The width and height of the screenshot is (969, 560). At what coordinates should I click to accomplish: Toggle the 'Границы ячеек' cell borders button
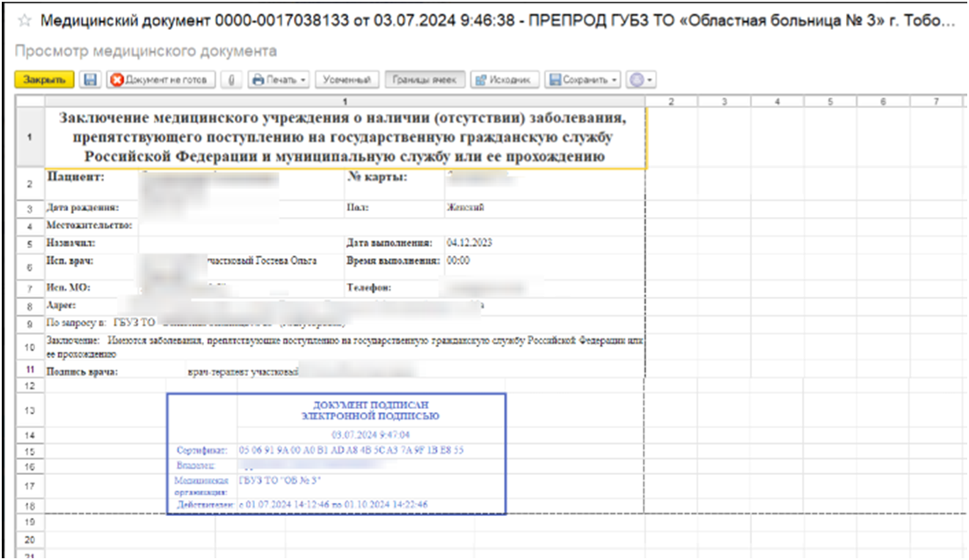click(x=425, y=79)
